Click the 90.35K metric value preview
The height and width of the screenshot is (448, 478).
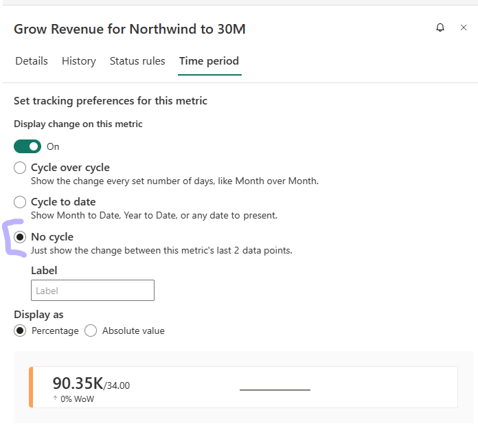click(78, 383)
